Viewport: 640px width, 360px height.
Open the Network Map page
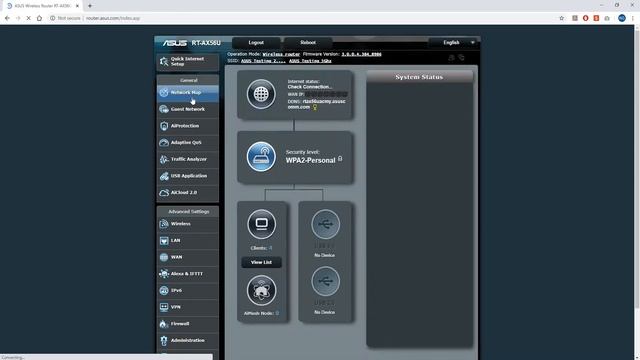(188, 93)
